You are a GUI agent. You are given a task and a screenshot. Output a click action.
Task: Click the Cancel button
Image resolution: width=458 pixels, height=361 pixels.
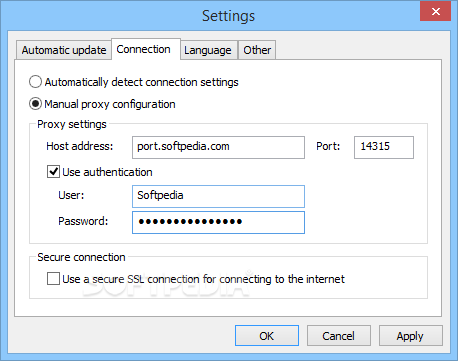339,335
